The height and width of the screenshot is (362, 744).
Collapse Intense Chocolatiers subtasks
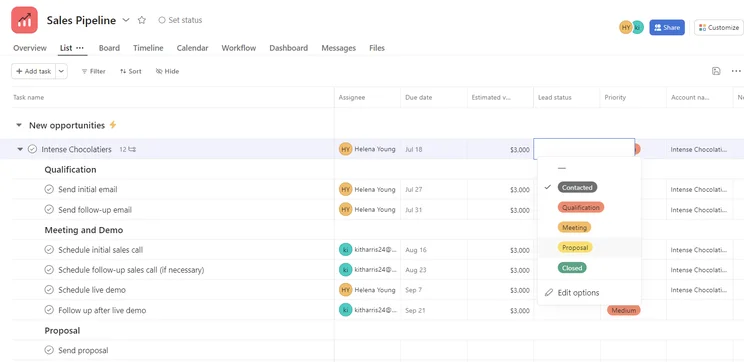tap(20, 149)
